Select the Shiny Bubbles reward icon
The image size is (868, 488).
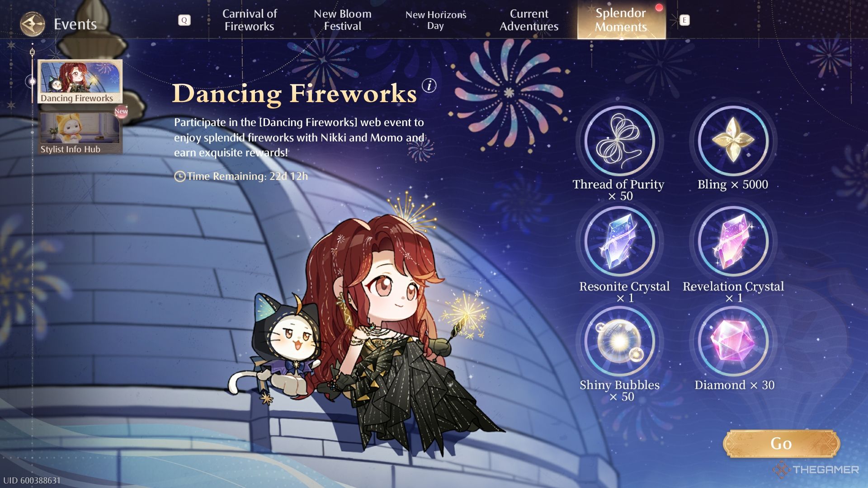[620, 341]
